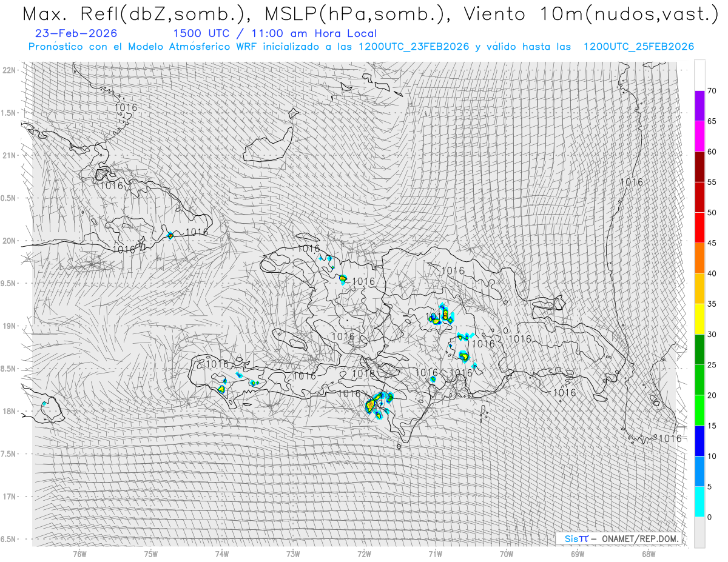
Task: Click the colorbar label '65'
Action: click(x=712, y=121)
